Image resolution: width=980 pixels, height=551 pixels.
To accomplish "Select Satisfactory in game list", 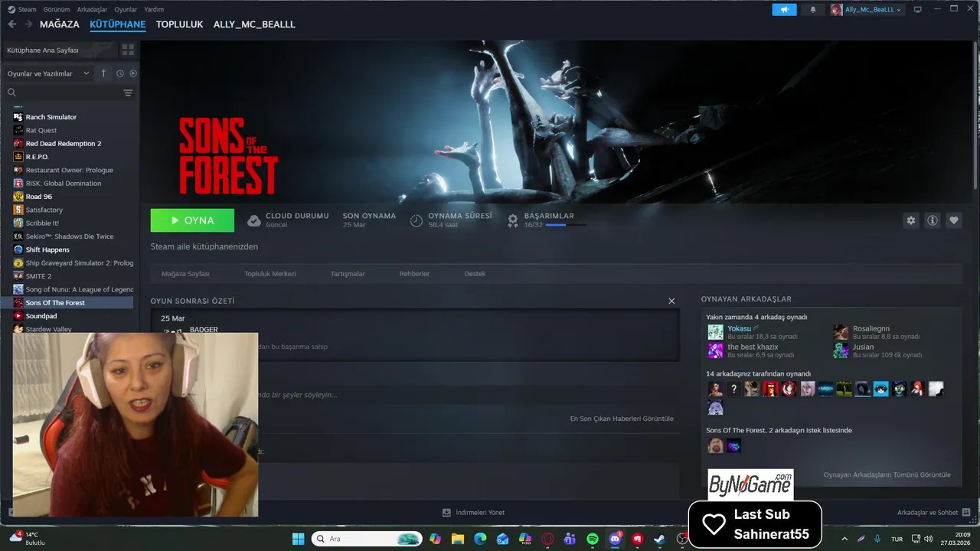I will tap(44, 210).
